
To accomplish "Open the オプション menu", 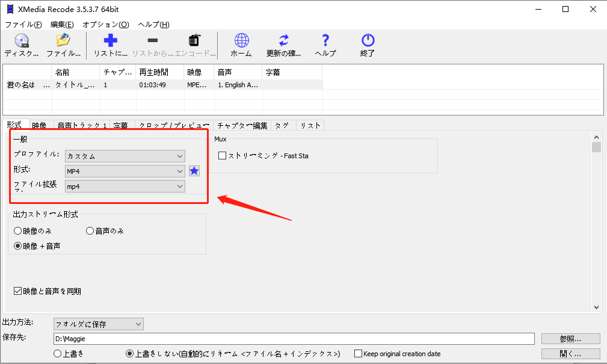I will tap(105, 25).
